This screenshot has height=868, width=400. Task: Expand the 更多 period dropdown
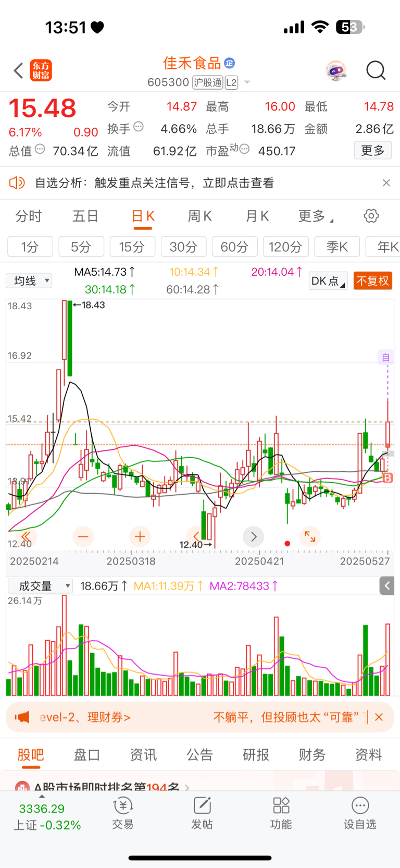[316, 216]
